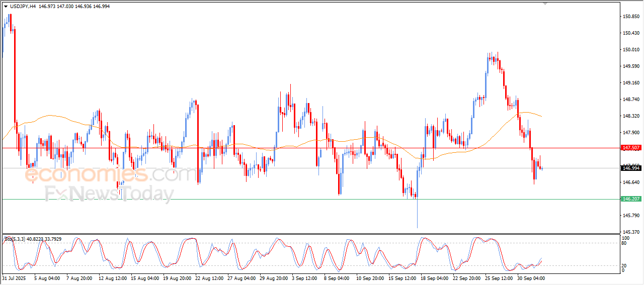Click the 100 level on stochastic scale

point(626,238)
